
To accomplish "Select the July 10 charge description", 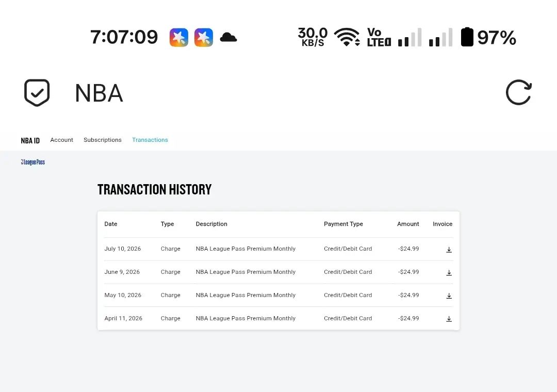I will pos(245,249).
